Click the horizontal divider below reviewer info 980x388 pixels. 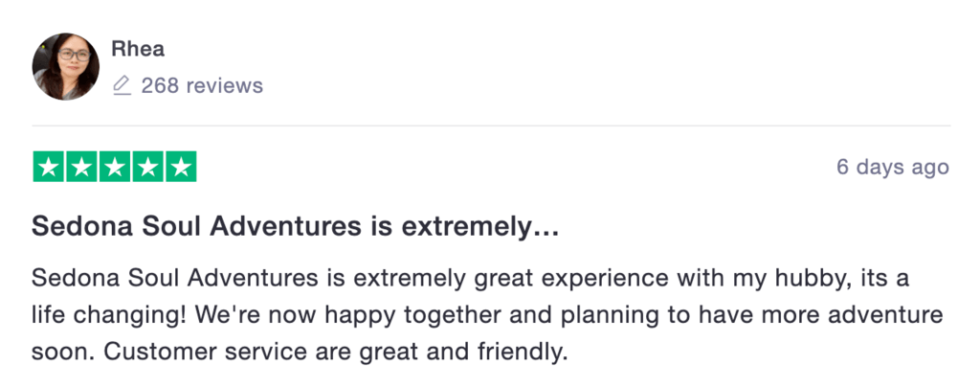coord(490,126)
